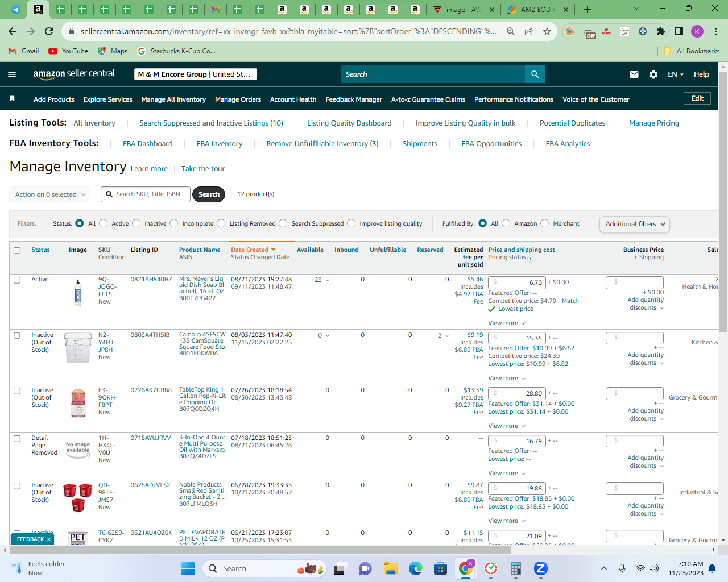
Task: Expand the Additional filters dropdown
Action: point(635,224)
